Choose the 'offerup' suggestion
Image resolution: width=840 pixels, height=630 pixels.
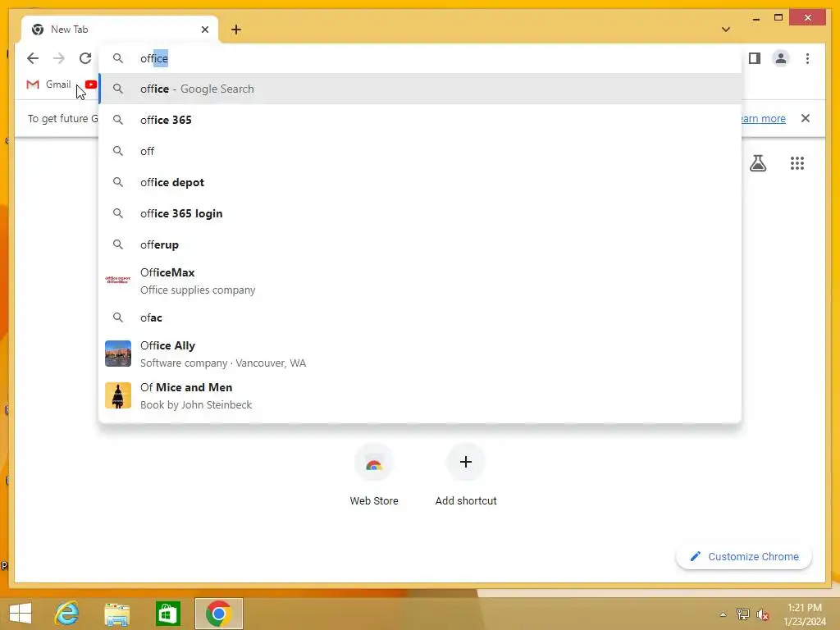tap(420, 244)
